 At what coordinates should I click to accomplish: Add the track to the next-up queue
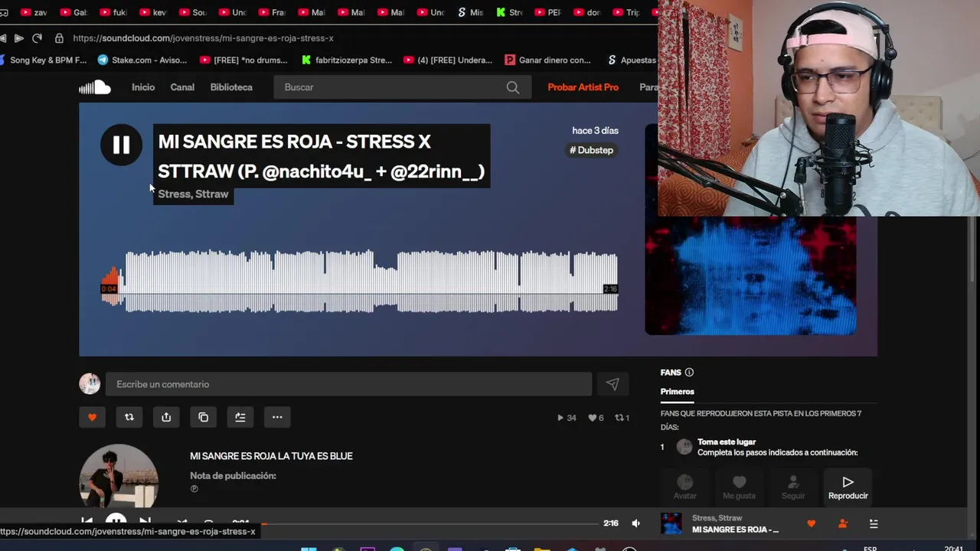pyautogui.click(x=240, y=417)
